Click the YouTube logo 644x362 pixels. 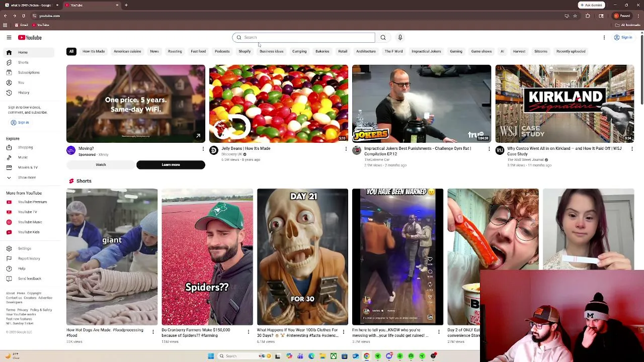coord(30,37)
